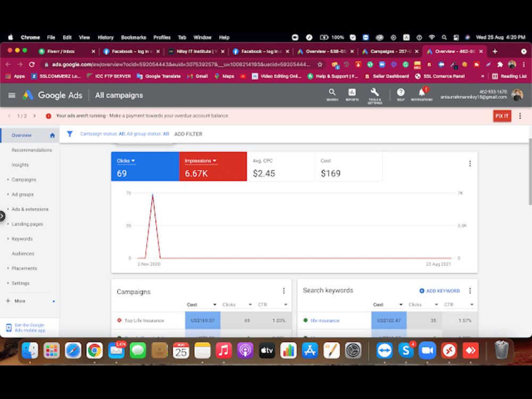Click ADD KEYWORD
This screenshot has width=532, height=399.
tap(440, 291)
